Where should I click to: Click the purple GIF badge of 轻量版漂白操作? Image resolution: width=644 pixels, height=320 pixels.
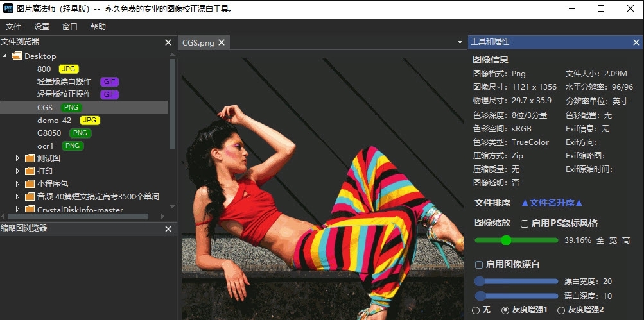(x=110, y=82)
